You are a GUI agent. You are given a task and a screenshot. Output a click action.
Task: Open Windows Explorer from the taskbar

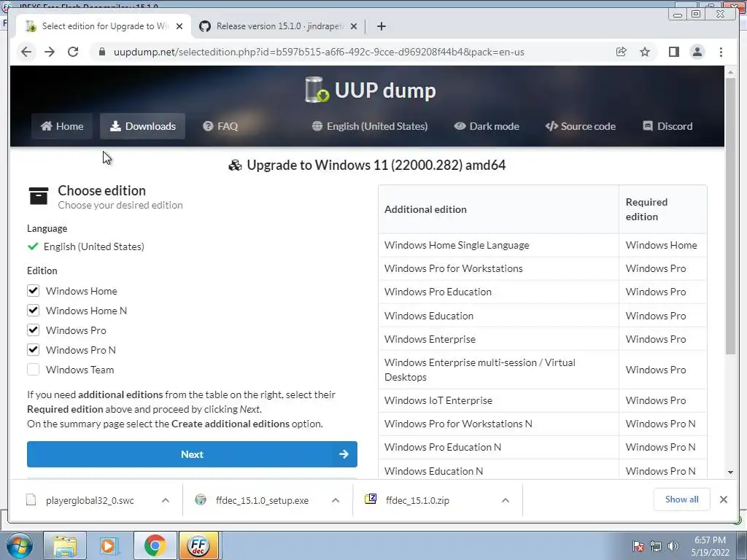tap(65, 545)
